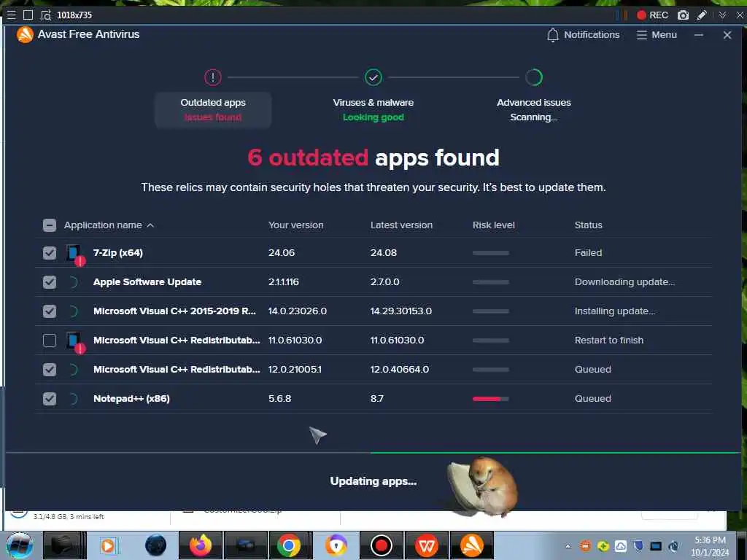The height and width of the screenshot is (560, 747).
Task: Click the red exclamation step icon
Action: click(x=213, y=77)
